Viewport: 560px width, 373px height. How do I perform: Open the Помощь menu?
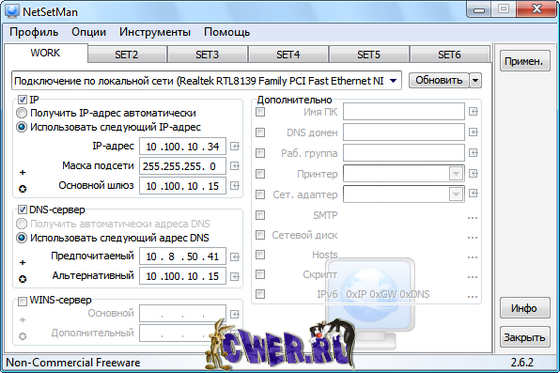227,32
